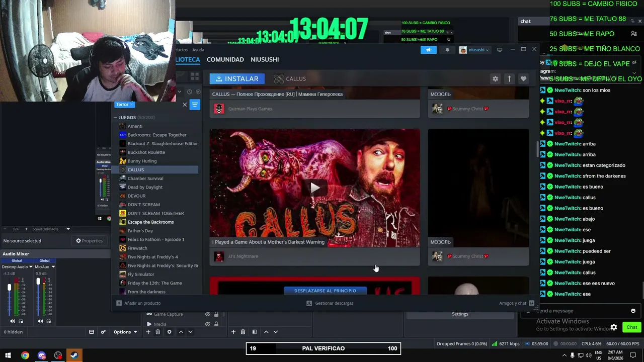Open the Ayuda menu in Steam
The width and height of the screenshot is (644, 362).
(x=198, y=50)
